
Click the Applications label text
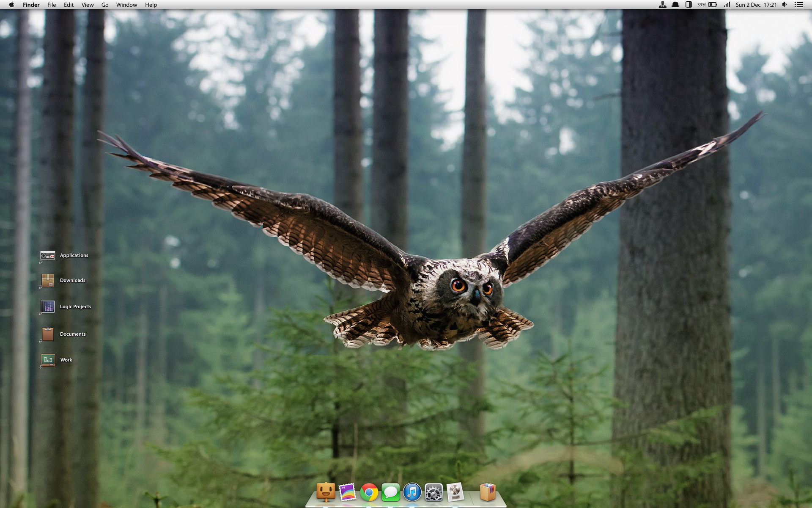click(x=74, y=255)
